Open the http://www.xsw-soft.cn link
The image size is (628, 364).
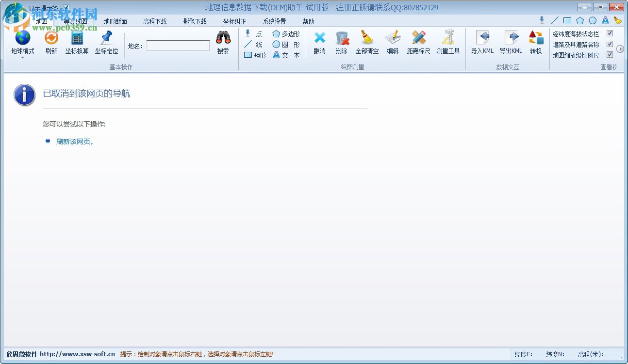click(x=78, y=354)
